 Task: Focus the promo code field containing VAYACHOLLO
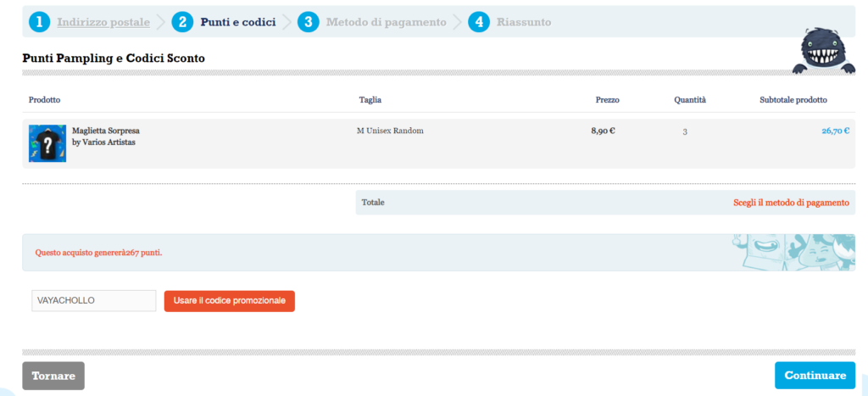point(93,301)
